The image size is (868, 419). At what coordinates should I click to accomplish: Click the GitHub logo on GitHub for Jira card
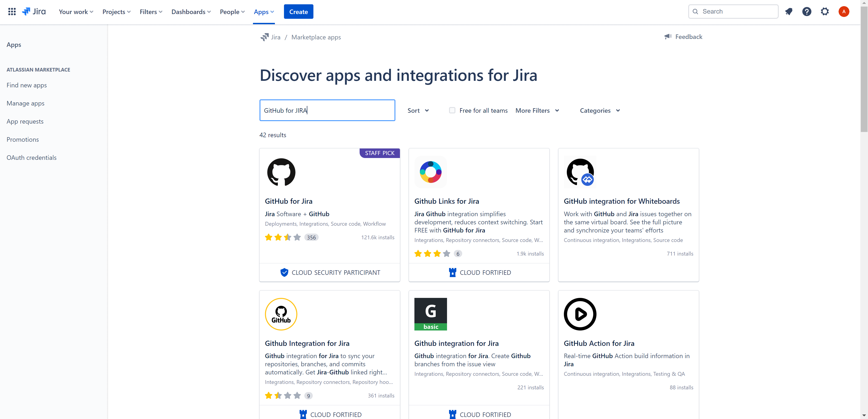[x=281, y=172]
